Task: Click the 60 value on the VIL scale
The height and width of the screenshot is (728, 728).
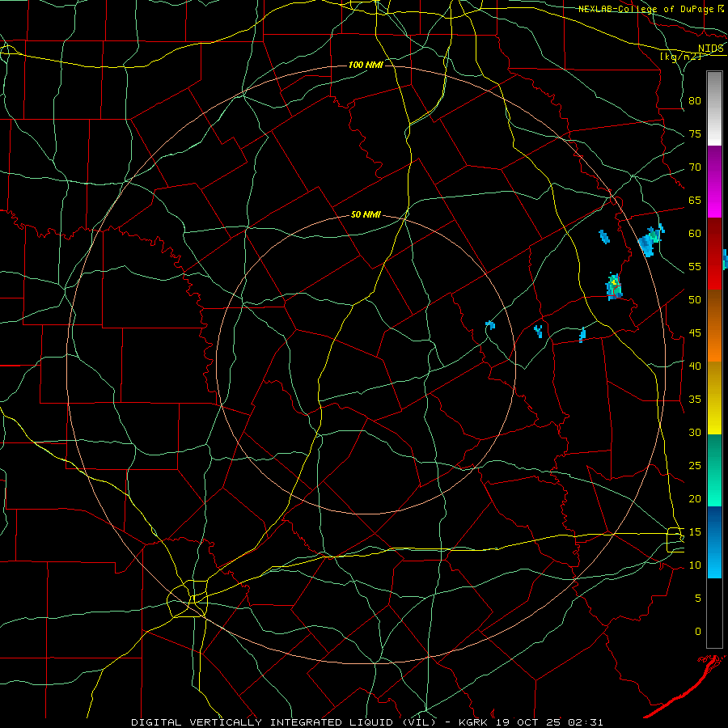Action: point(695,234)
